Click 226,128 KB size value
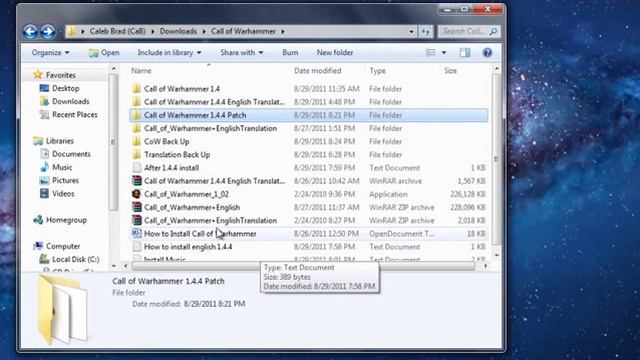This screenshot has height=360, width=640. (x=468, y=194)
